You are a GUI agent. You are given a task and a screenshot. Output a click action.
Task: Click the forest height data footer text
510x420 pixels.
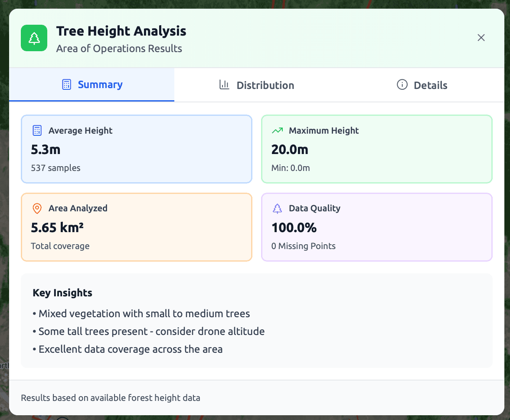coord(111,397)
